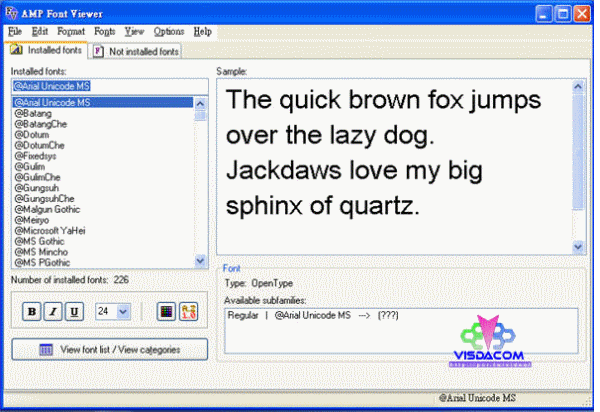Select the Installed fonts tab
The image size is (600, 412).
coord(49,51)
